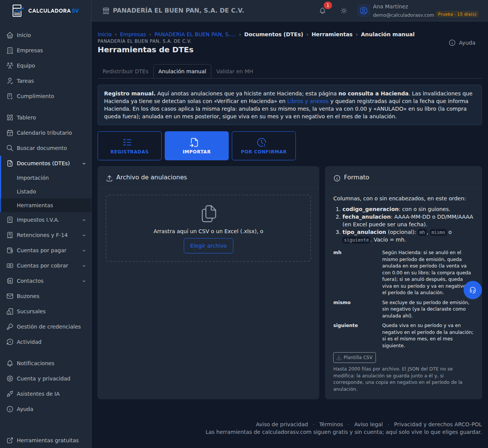Open the floating support headset button
The image size is (488, 448).
(x=473, y=290)
